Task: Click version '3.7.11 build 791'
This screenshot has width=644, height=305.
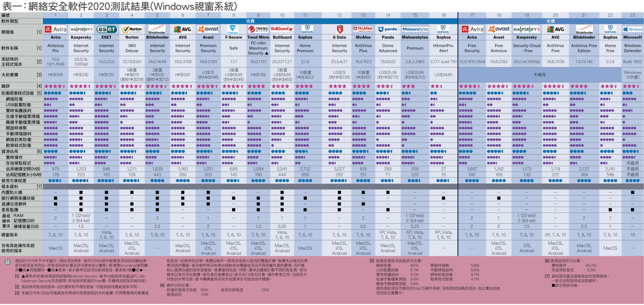Action: point(444,62)
